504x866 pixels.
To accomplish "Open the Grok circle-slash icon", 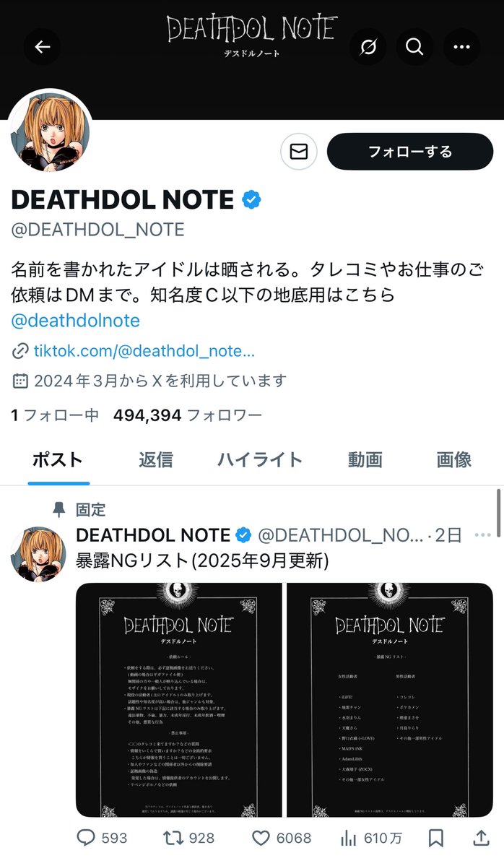I will (368, 47).
